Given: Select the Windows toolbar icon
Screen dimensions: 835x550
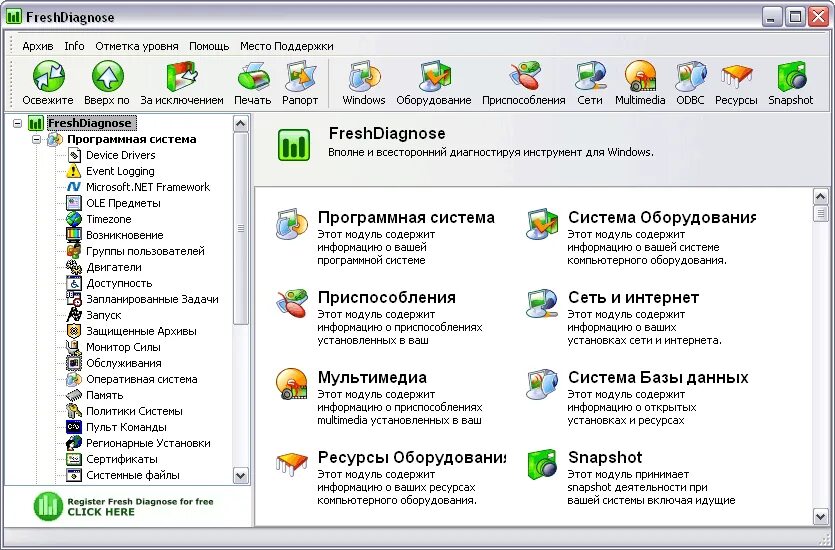Looking at the screenshot, I should 364,77.
